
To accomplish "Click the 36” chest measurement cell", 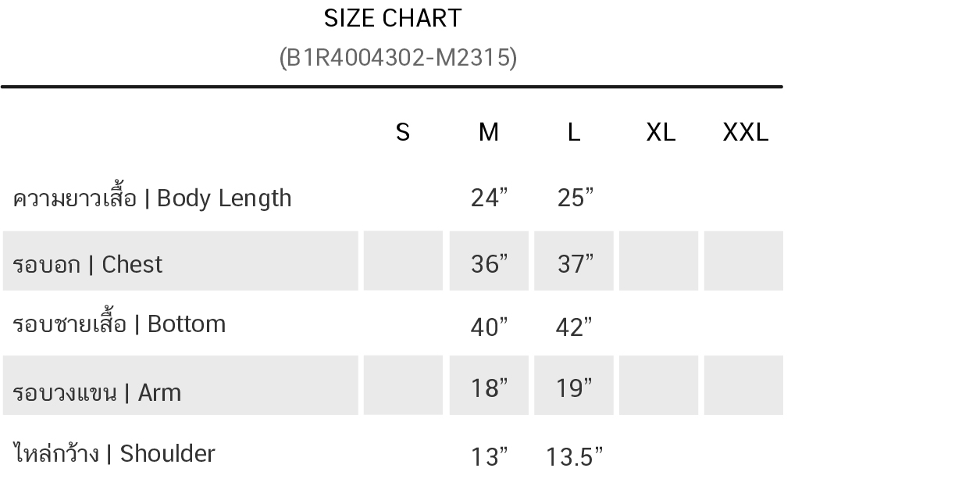I will point(489,261).
